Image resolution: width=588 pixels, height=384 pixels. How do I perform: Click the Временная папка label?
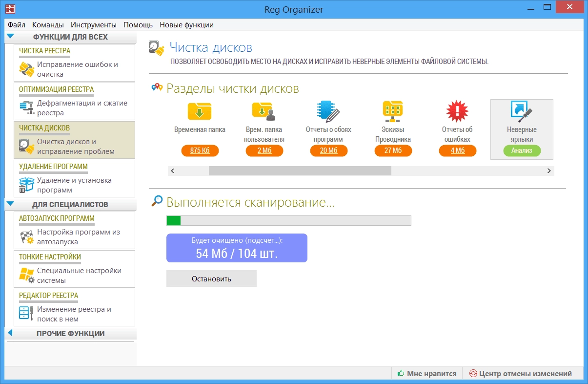pyautogui.click(x=200, y=129)
